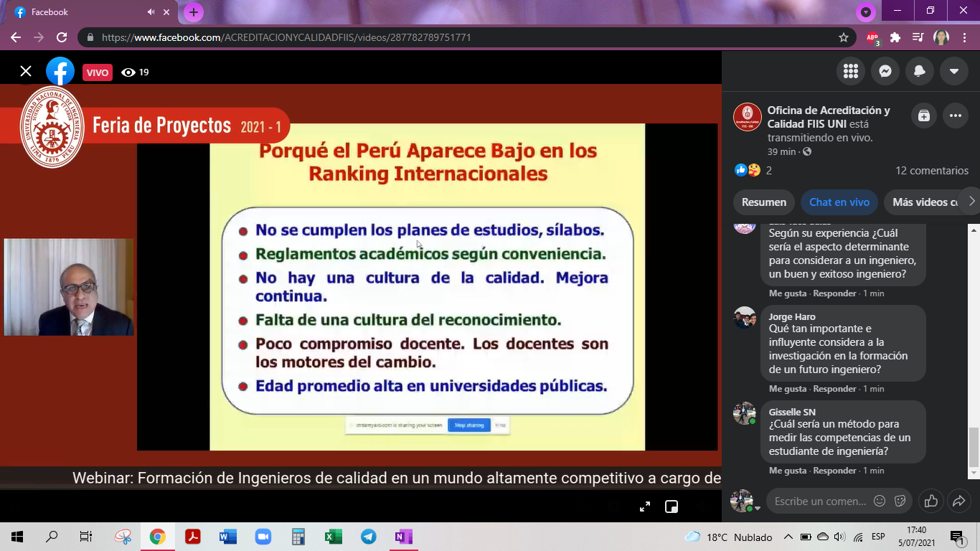980x551 pixels.
Task: Open the Extensions puzzle menu
Action: coord(895,37)
